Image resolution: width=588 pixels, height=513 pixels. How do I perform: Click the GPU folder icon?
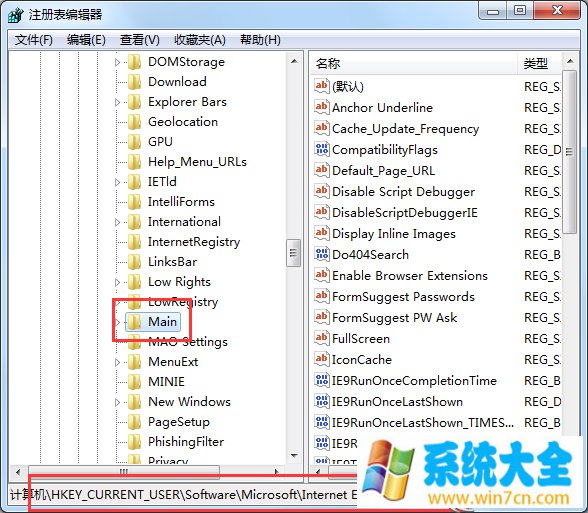click(134, 142)
